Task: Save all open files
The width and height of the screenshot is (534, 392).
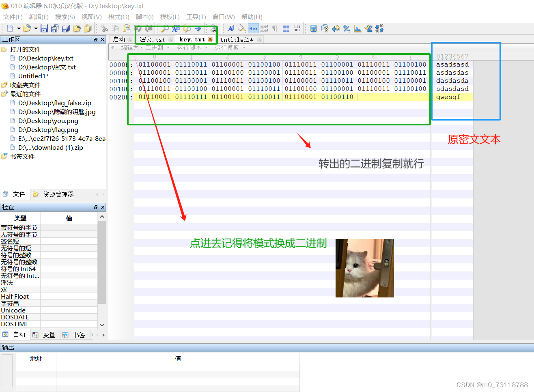Action: tap(66, 28)
